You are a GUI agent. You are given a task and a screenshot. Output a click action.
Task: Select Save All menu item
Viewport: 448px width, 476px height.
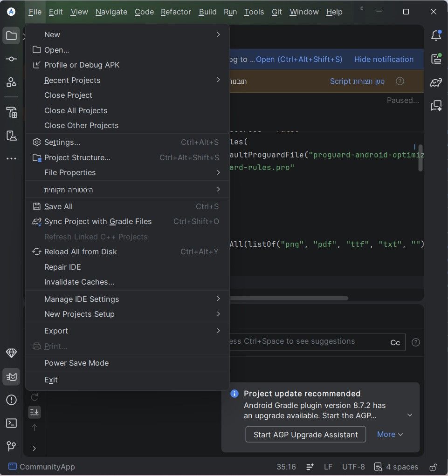click(x=127, y=206)
